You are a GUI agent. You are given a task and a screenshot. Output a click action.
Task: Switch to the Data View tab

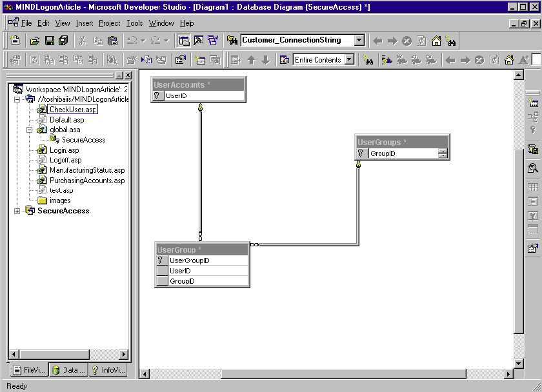coord(68,370)
